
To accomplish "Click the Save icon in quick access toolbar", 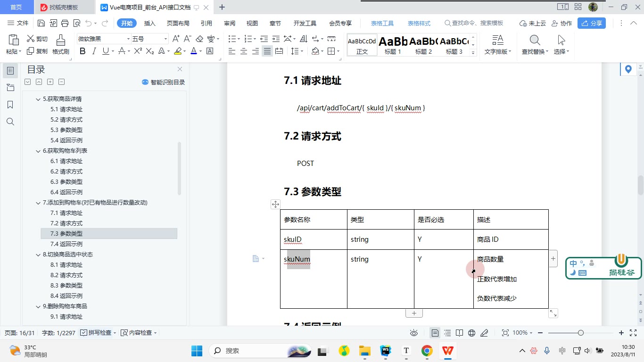I will (x=41, y=23).
